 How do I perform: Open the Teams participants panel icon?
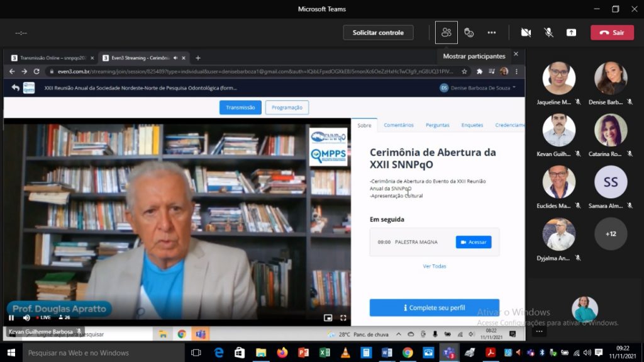pyautogui.click(x=446, y=33)
